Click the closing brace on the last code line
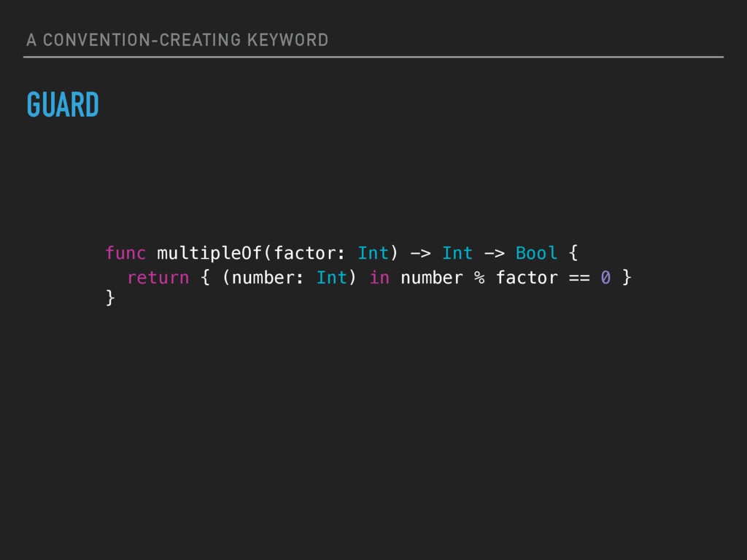747x560 pixels. point(110,297)
